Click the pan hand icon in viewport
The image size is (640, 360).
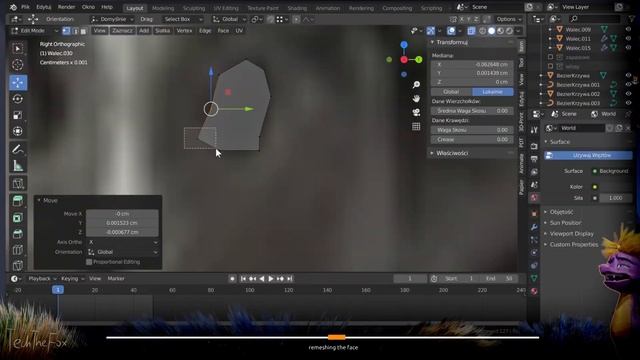click(416, 98)
